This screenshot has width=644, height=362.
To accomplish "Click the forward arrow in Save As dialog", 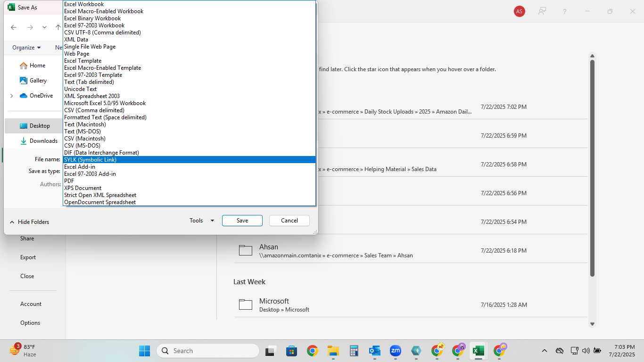I will (30, 27).
